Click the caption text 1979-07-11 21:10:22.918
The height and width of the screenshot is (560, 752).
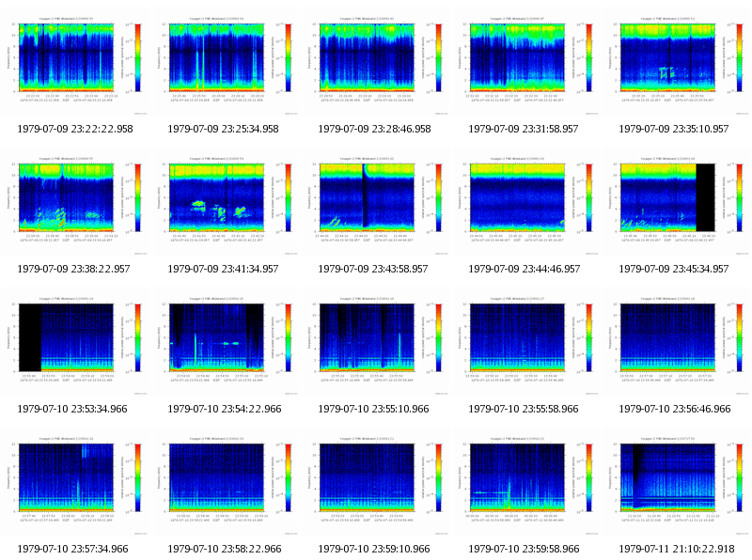677,549
